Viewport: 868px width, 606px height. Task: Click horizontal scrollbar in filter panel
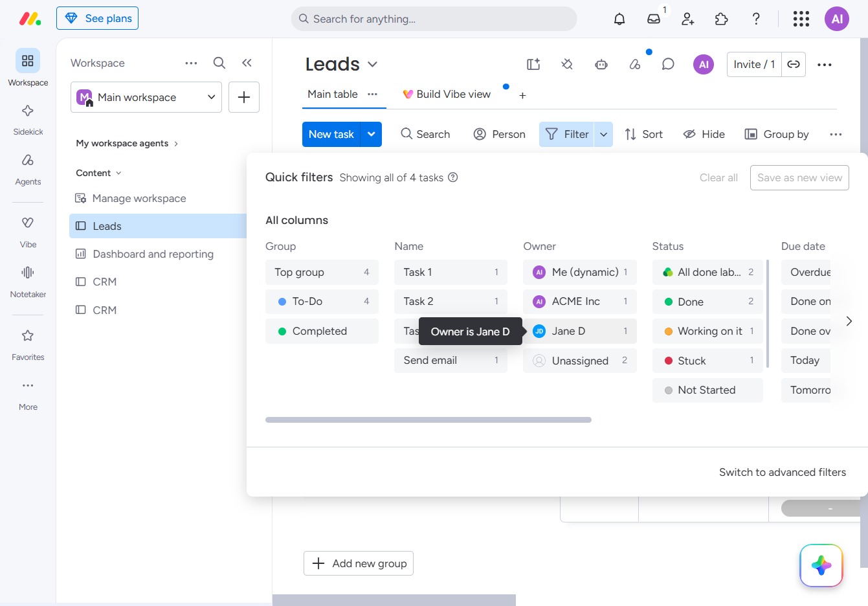(428, 420)
